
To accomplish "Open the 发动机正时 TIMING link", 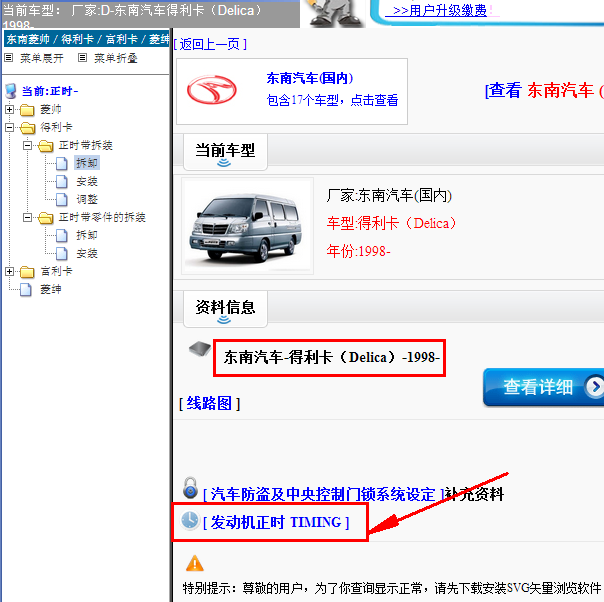I will pos(276,522).
